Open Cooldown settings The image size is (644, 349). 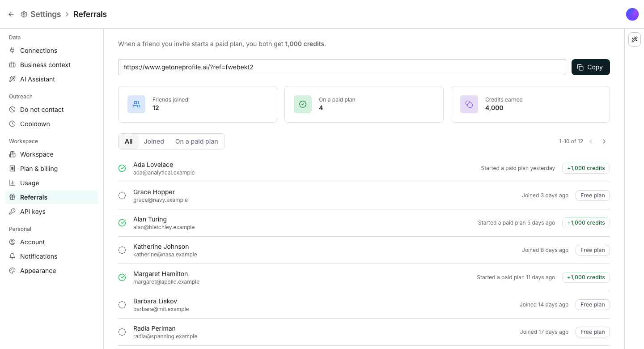[52, 124]
